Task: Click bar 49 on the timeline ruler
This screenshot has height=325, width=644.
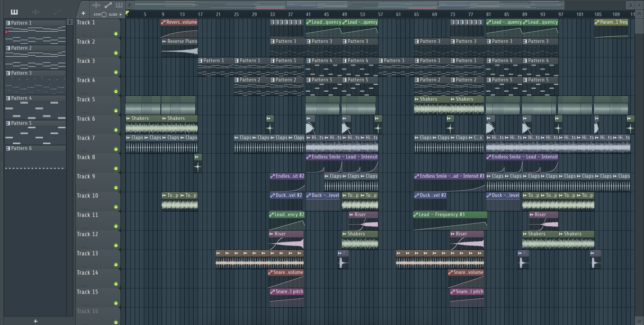Action: point(344,15)
